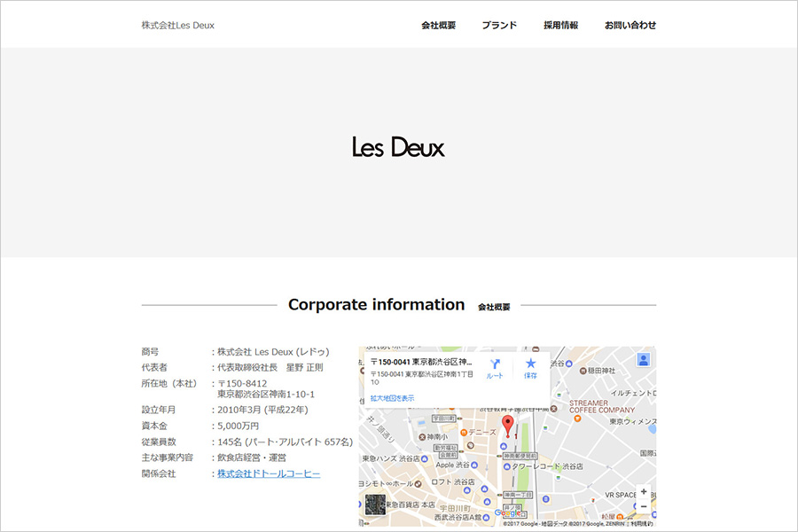Click the デニーズ restaurant marker icon

click(x=463, y=432)
